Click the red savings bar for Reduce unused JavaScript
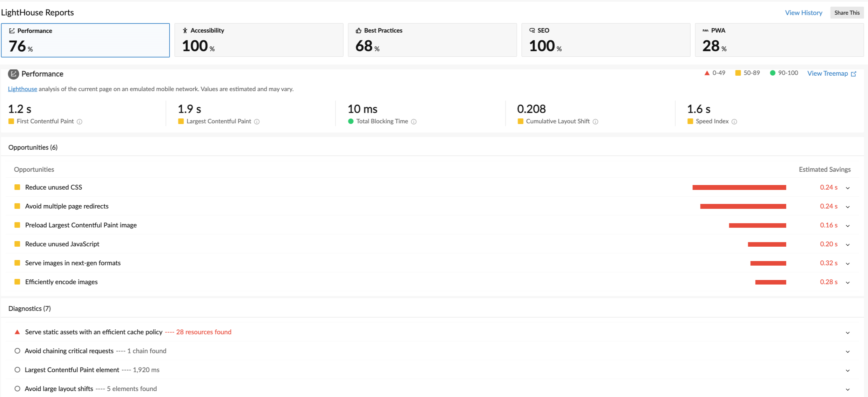This screenshot has width=868, height=397. pos(767,244)
